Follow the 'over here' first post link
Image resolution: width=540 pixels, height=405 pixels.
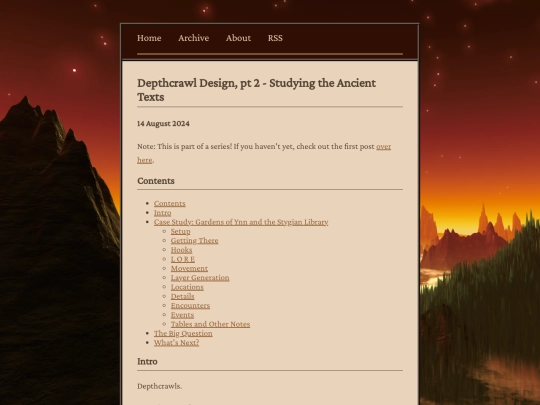[x=383, y=146]
